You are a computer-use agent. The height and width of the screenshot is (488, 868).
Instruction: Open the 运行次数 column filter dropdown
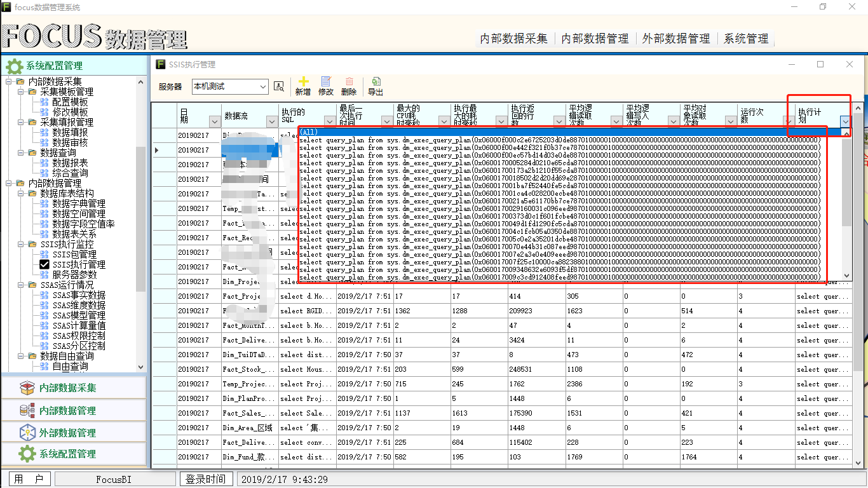point(788,121)
